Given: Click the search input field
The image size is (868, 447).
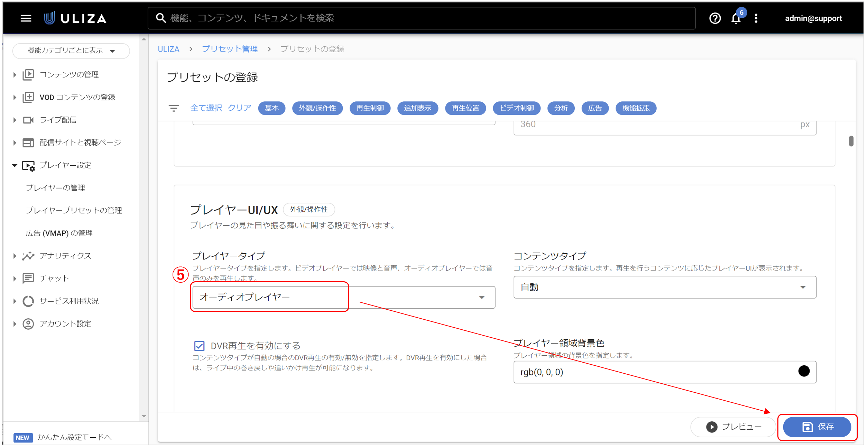Looking at the screenshot, I should (x=422, y=18).
